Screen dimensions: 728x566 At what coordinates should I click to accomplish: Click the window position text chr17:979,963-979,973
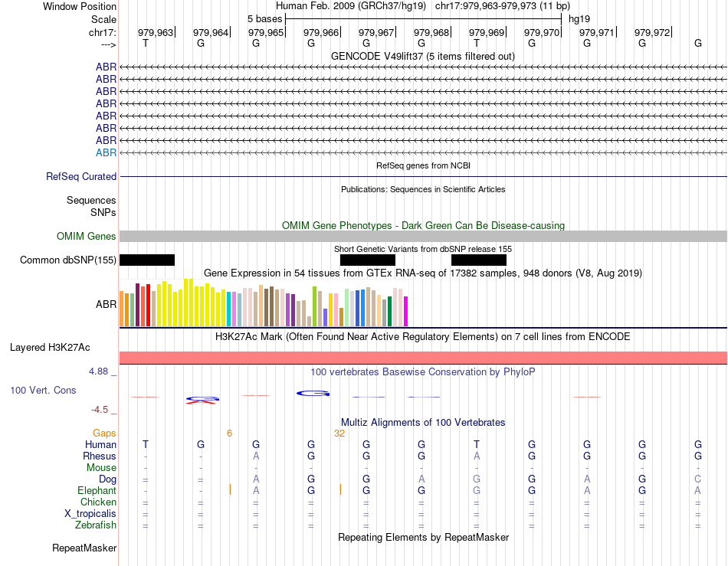pos(485,6)
